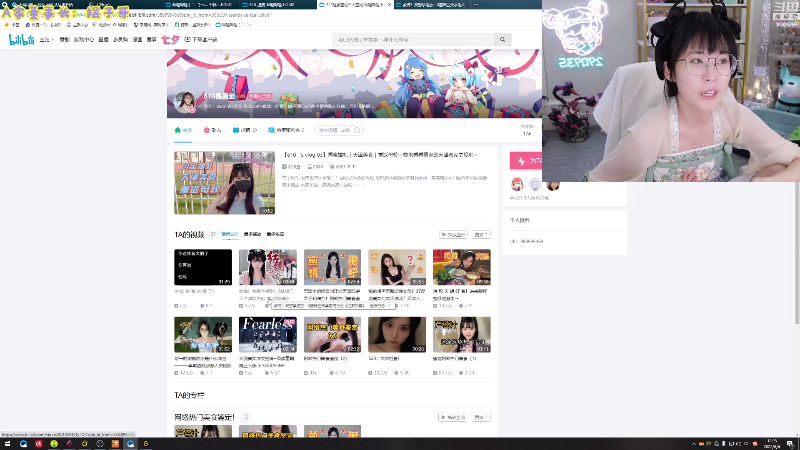
Task: Select the 最多播放 sort tab
Action: (x=252, y=234)
